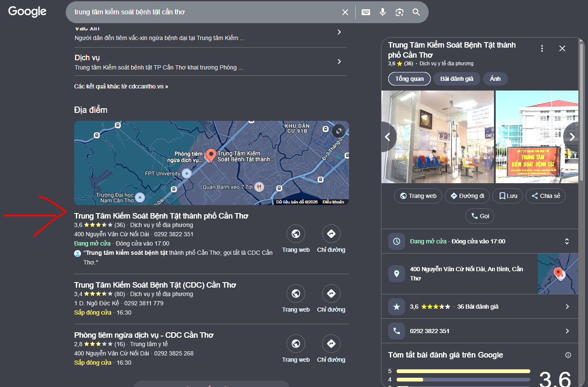Open Trung Tâm Kiểm Soát Bệnh Tật (CDC) Cần Thơ listing
This screenshot has height=387, width=588.
[x=155, y=285]
